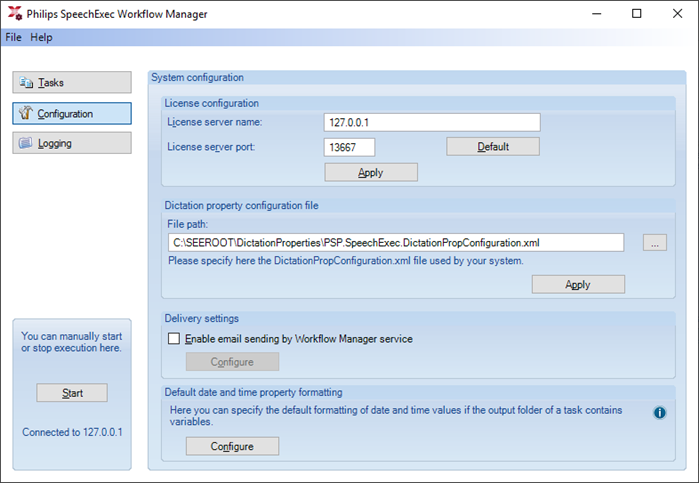The image size is (699, 483).
Task: Open the Logging section
Action: coord(72,143)
